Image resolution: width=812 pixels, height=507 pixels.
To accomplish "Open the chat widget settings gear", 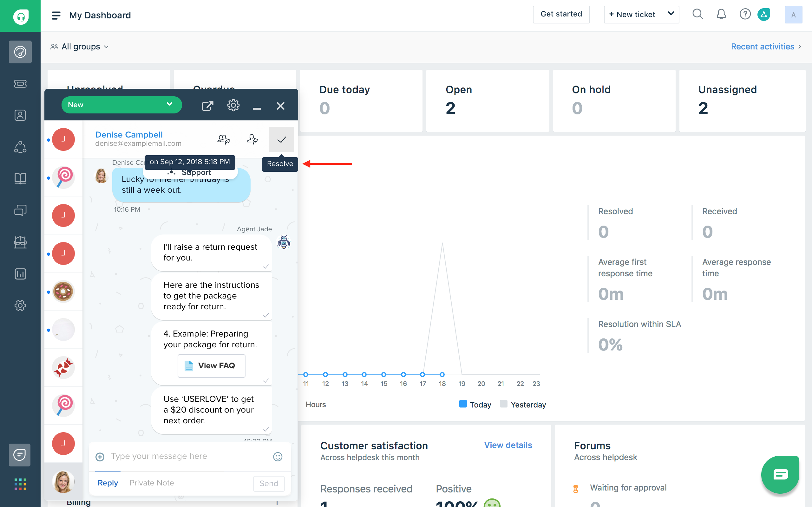I will coord(233,106).
